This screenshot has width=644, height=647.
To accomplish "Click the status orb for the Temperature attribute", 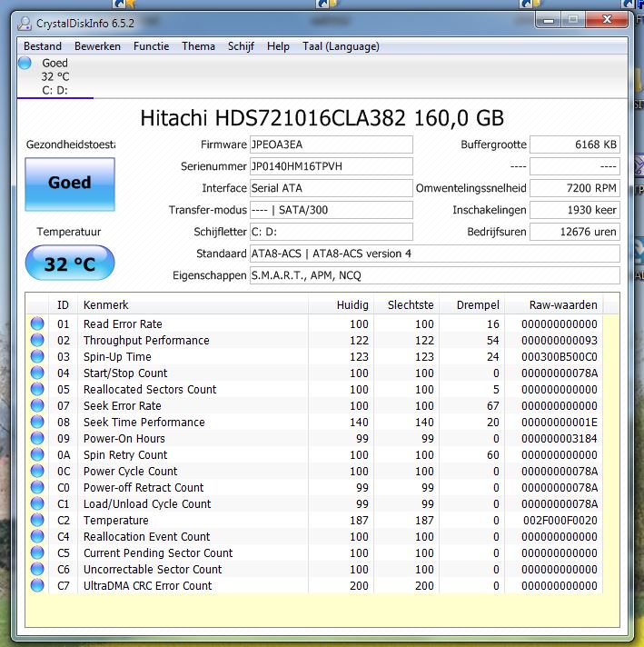I will click(37, 521).
